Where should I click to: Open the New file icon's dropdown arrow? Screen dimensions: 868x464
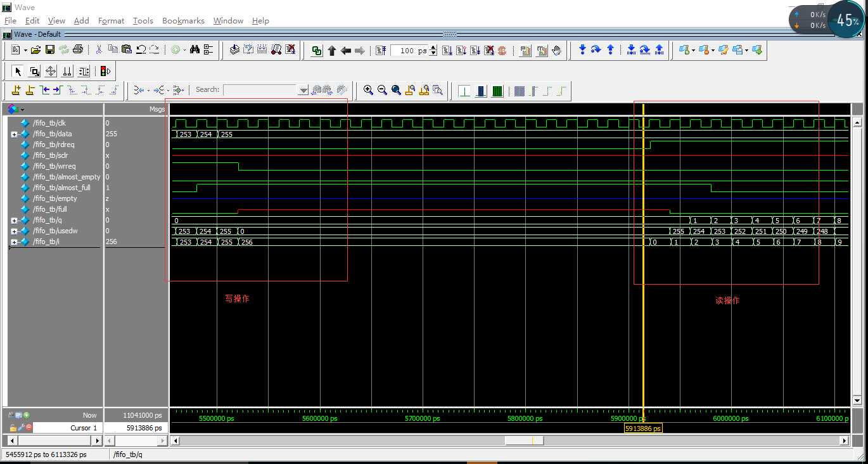25,50
